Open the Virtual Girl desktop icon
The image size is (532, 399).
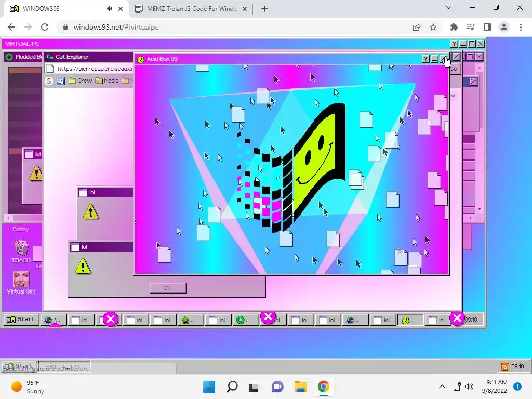pos(21,282)
